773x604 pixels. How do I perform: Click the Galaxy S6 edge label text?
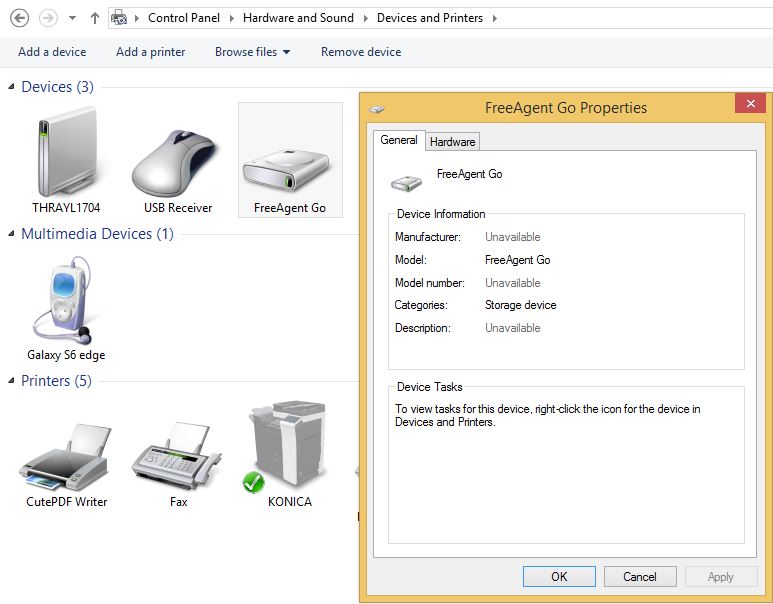(x=66, y=355)
